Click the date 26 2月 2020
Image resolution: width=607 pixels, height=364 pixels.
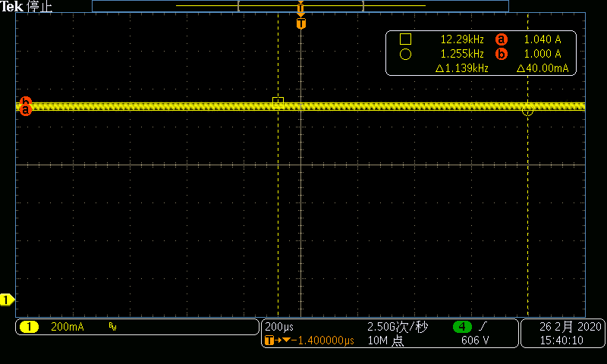[571, 327]
